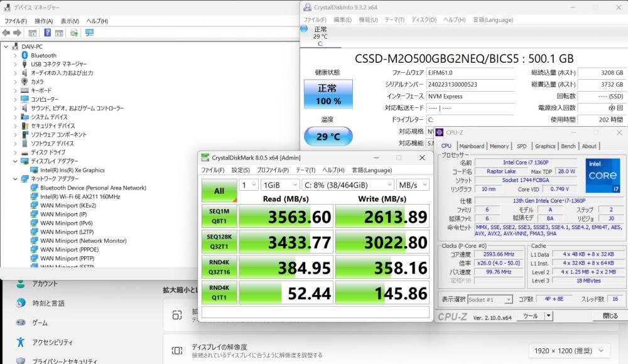Screen dimensions: 628x364
Task: Open the MB/s unit dropdown
Action: pyautogui.click(x=413, y=185)
